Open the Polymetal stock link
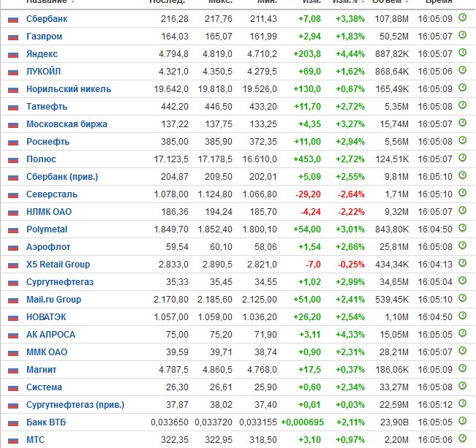This screenshot has width=476, height=448. click(47, 229)
